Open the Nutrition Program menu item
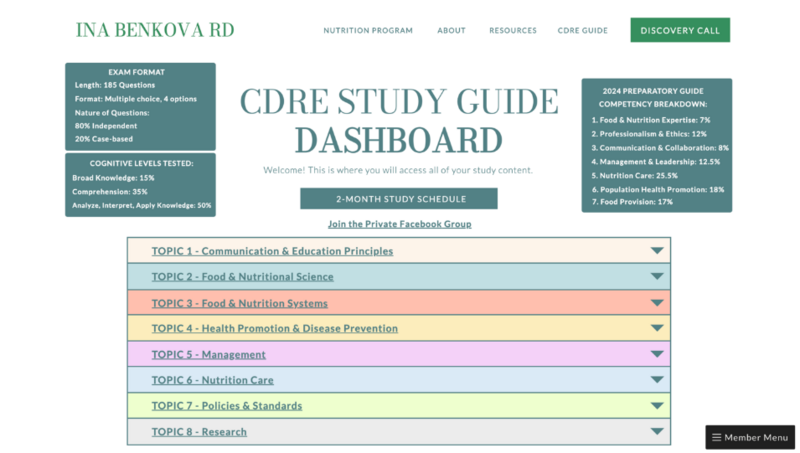The height and width of the screenshot is (453, 800). [368, 31]
